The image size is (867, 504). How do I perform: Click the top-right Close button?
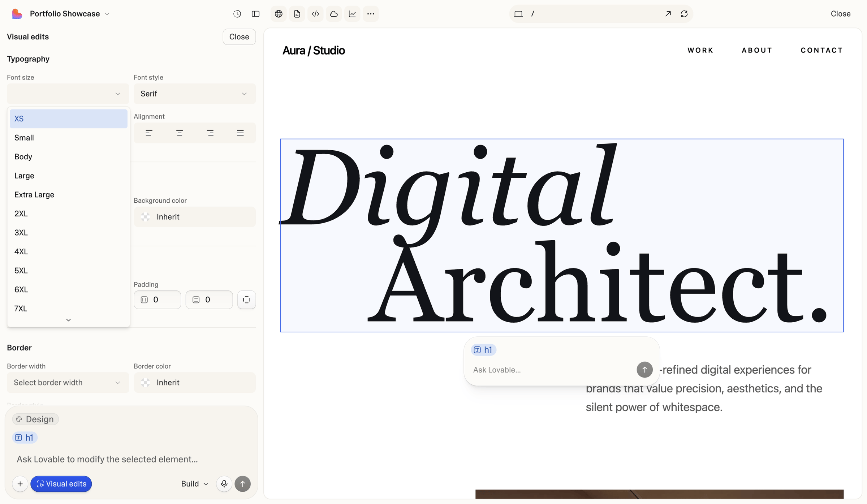841,14
